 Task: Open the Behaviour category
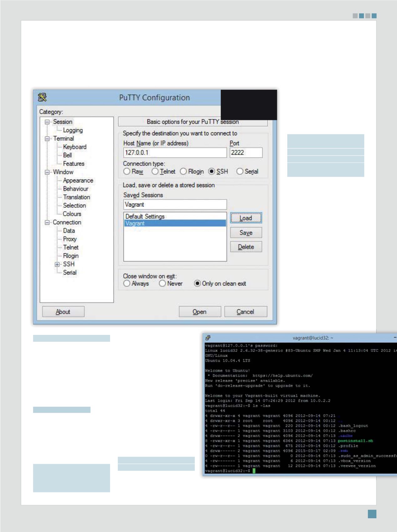(x=76, y=189)
